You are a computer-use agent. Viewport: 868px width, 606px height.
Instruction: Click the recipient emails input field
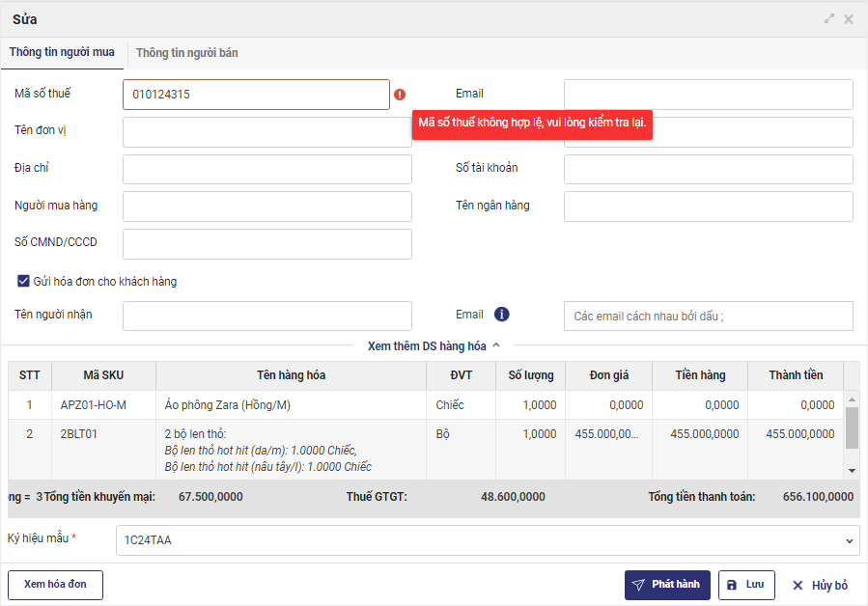coord(708,317)
